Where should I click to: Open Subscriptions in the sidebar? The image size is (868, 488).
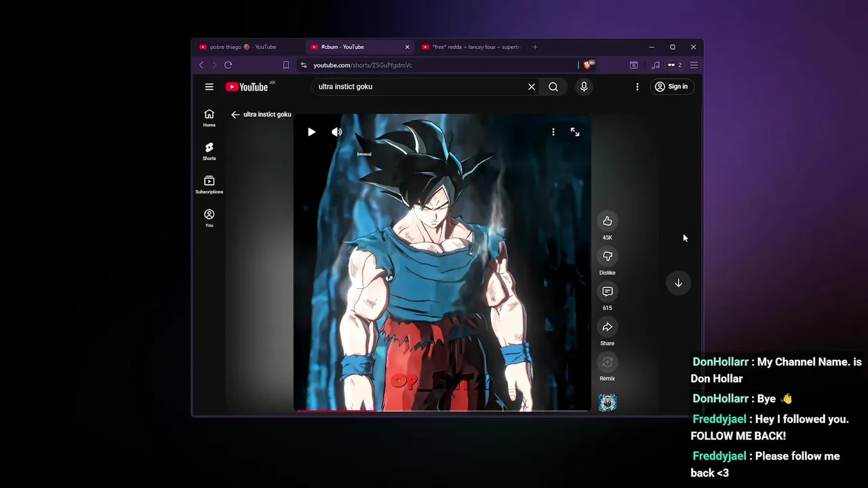[x=209, y=184]
